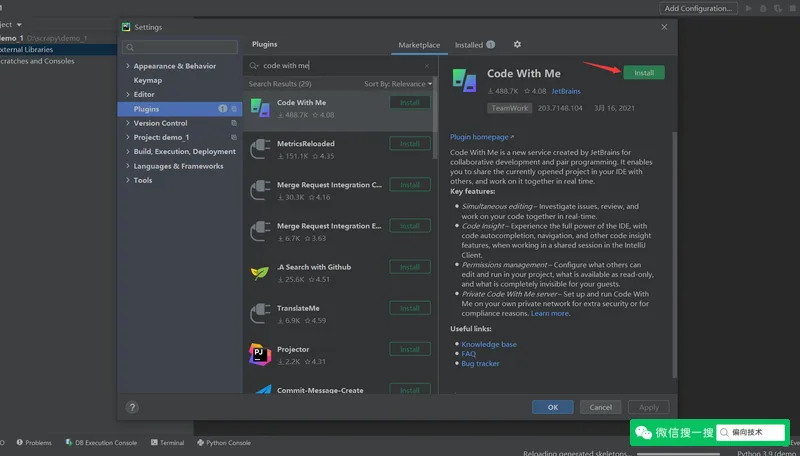Viewport: 800px width, 456px height.
Task: Click the settings search magnifier icon
Action: [130, 47]
